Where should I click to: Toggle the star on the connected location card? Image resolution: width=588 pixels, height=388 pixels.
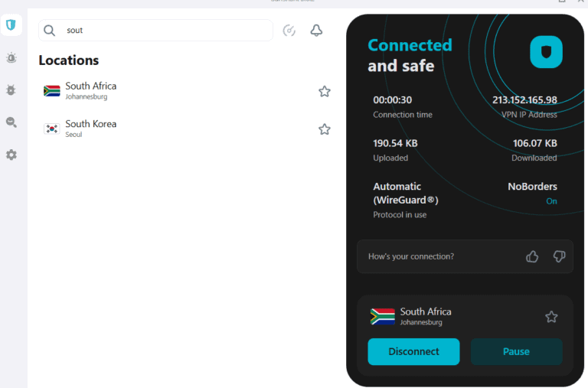[x=551, y=317]
